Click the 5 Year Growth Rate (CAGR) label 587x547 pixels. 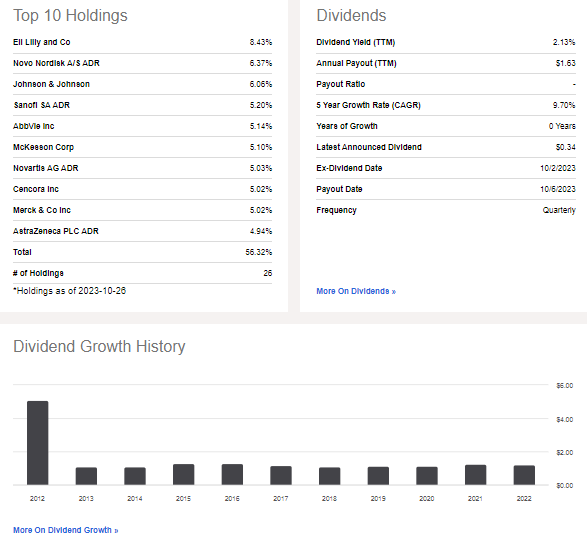point(368,105)
